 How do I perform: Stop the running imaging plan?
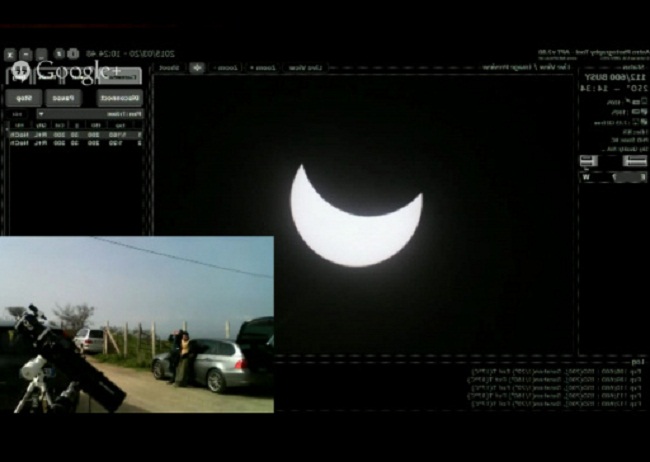pyautogui.click(x=24, y=98)
